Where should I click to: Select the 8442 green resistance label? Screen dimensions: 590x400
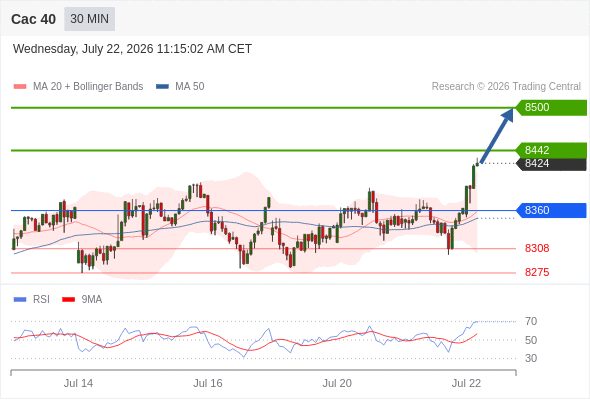551,150
